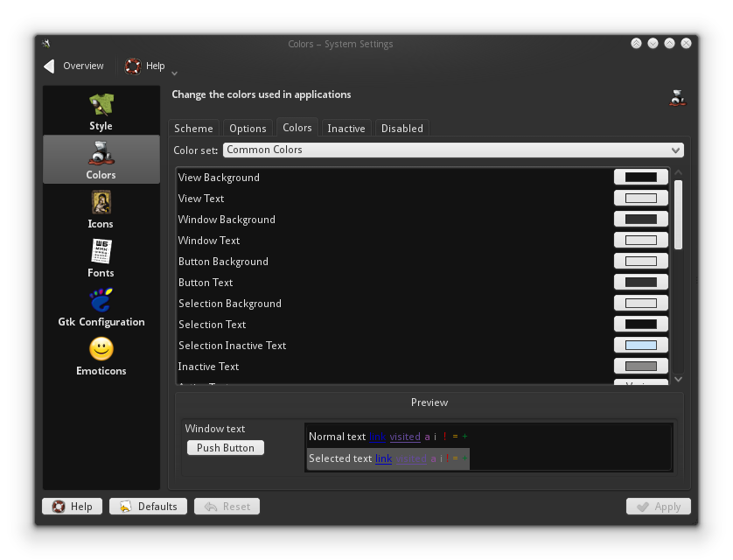The width and height of the screenshot is (733, 560).
Task: Click the Defaults button
Action: tap(148, 507)
